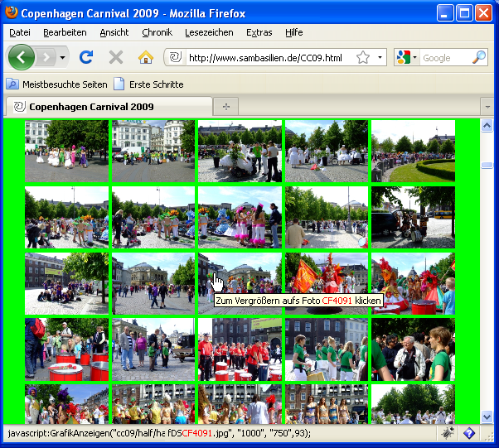Go to the Home page
Screen dimensions: 499x448
pos(146,57)
